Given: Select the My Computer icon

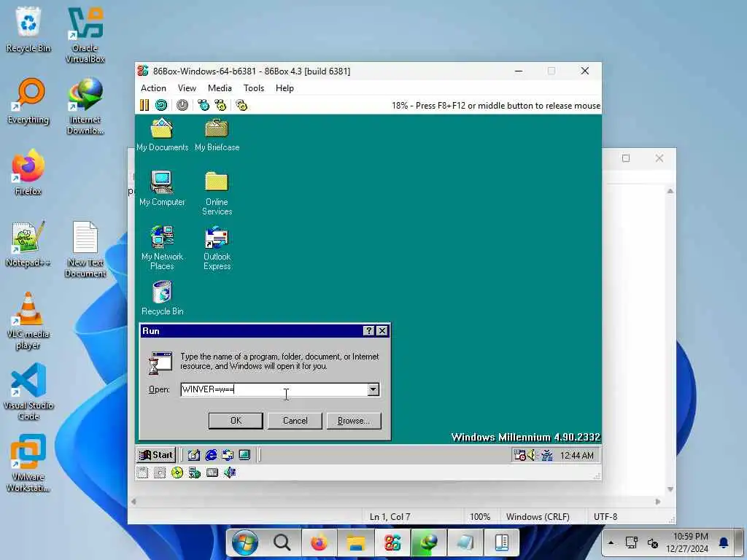Looking at the screenshot, I should coord(162,189).
